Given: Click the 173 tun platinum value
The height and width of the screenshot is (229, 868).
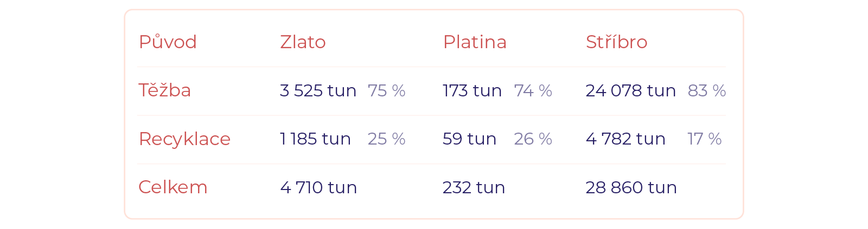Looking at the screenshot, I should tap(472, 90).
